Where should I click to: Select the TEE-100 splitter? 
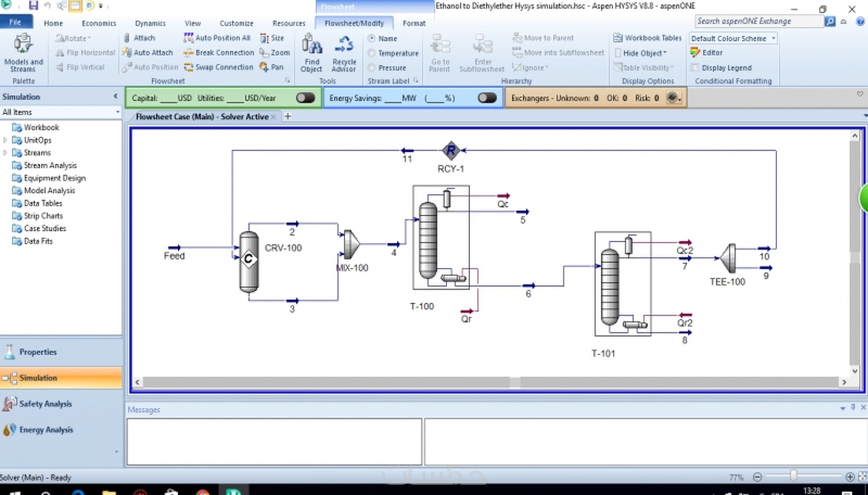[729, 258]
